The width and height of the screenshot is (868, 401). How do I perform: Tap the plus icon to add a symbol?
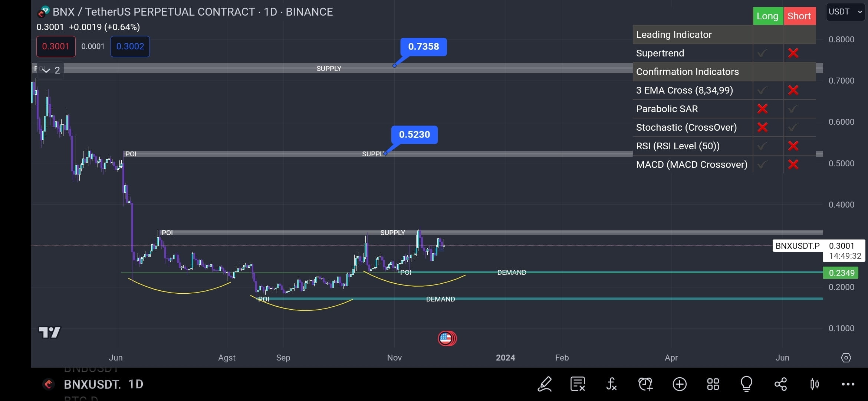680,384
